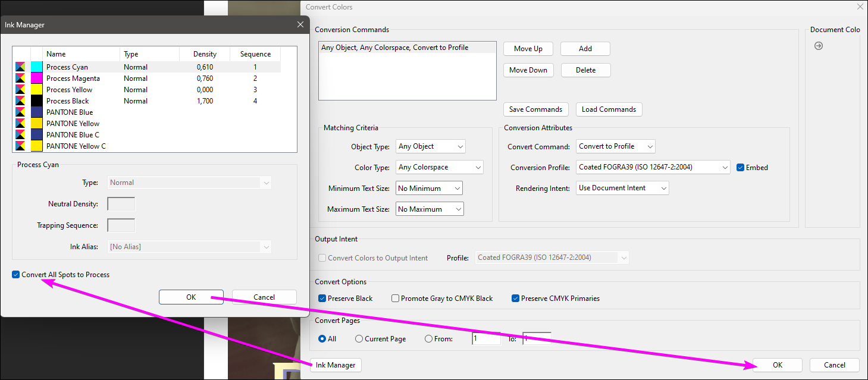Screen dimensions: 868x380
Task: Click PANTONE Blue's ink color icon
Action: pos(36,112)
